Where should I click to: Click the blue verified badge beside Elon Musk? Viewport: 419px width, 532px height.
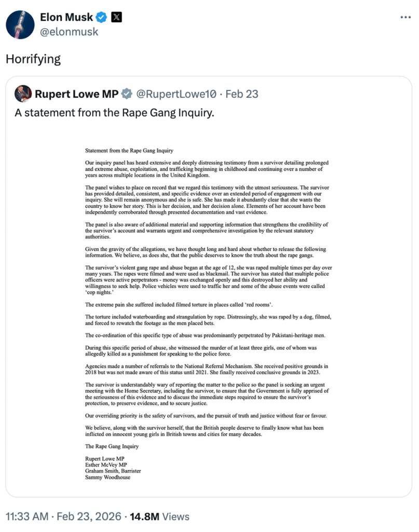[102, 17]
